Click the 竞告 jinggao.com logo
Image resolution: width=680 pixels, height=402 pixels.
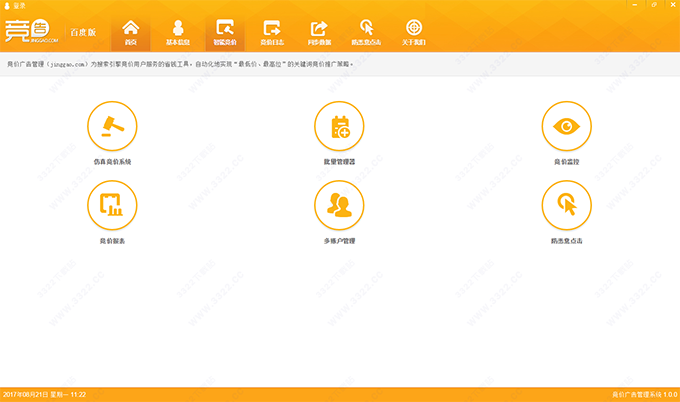point(31,31)
